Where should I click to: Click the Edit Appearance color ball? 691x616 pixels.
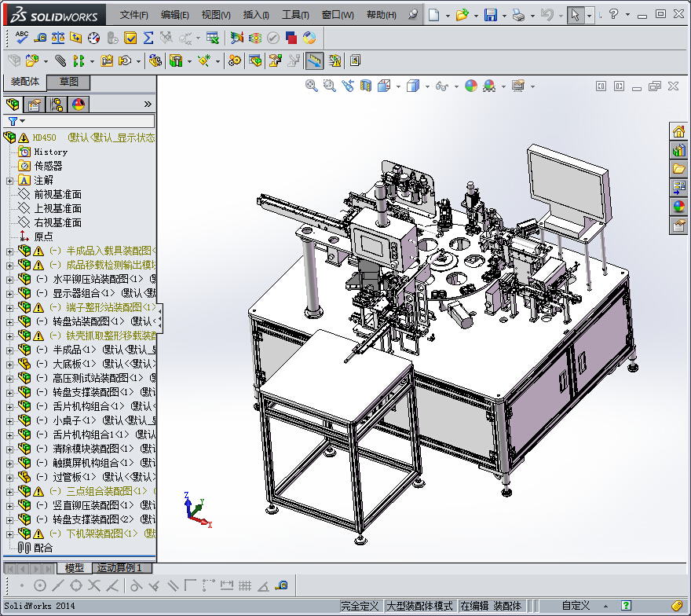[x=470, y=86]
